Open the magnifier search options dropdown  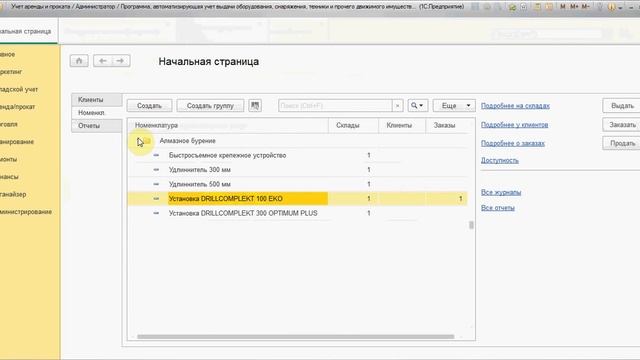[418, 105]
